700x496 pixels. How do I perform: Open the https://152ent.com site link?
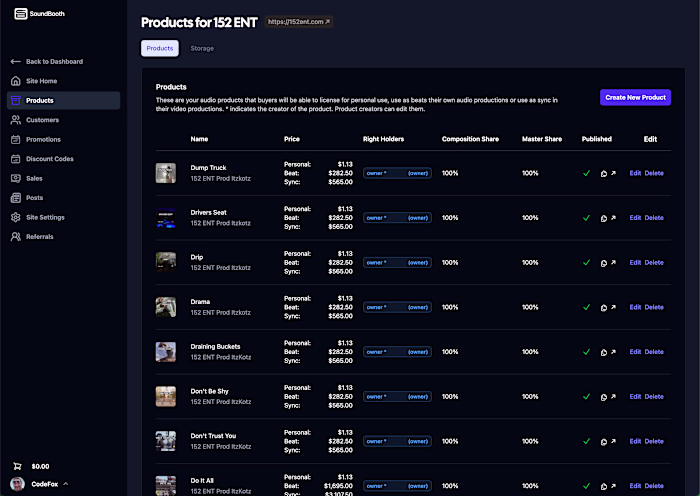tap(299, 21)
